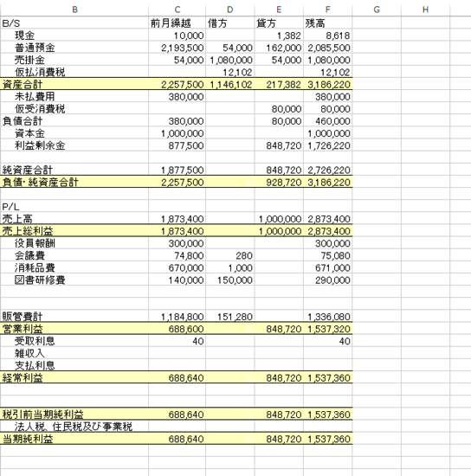Click the 利益剰余金 carryover cell 877,500
The image size is (471, 476).
pos(177,145)
